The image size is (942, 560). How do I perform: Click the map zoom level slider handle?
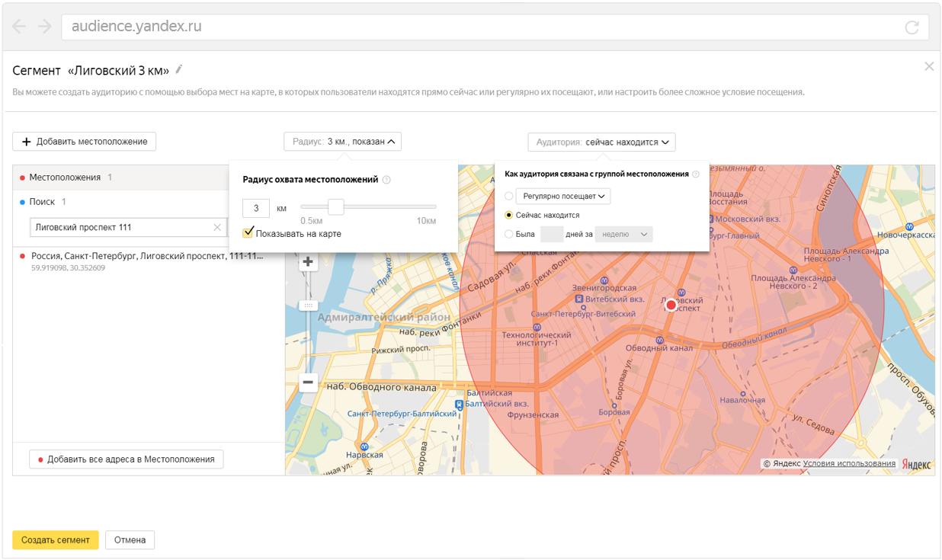coord(308,306)
